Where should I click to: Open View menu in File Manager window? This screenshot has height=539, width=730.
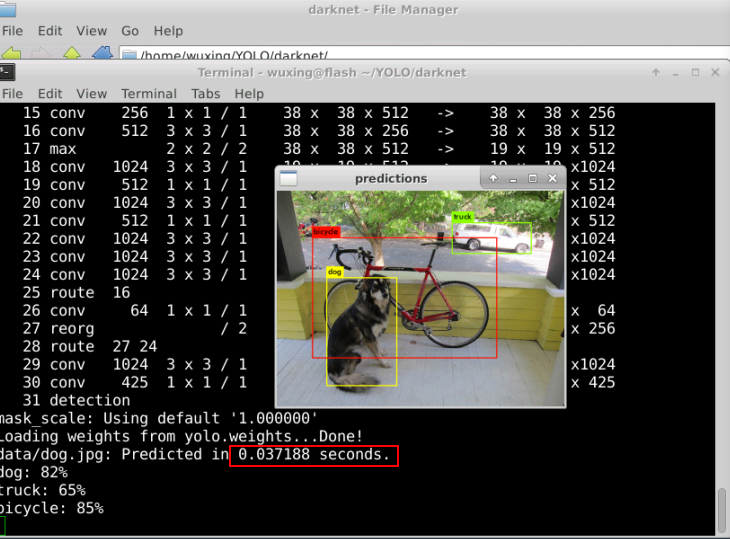[x=91, y=31]
